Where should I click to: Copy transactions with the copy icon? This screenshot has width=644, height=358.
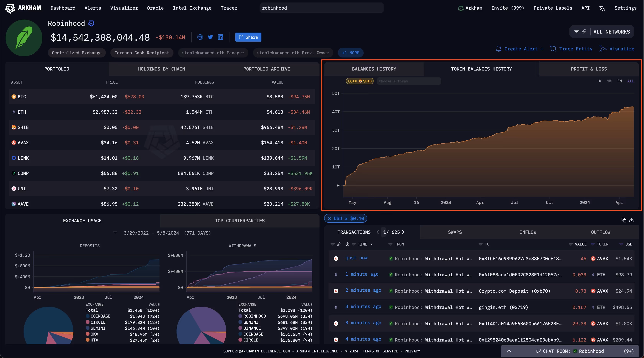623,220
